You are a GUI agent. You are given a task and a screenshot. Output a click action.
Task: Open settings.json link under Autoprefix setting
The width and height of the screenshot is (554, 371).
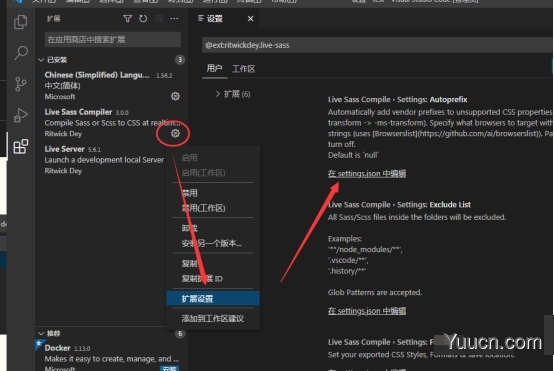367,173
